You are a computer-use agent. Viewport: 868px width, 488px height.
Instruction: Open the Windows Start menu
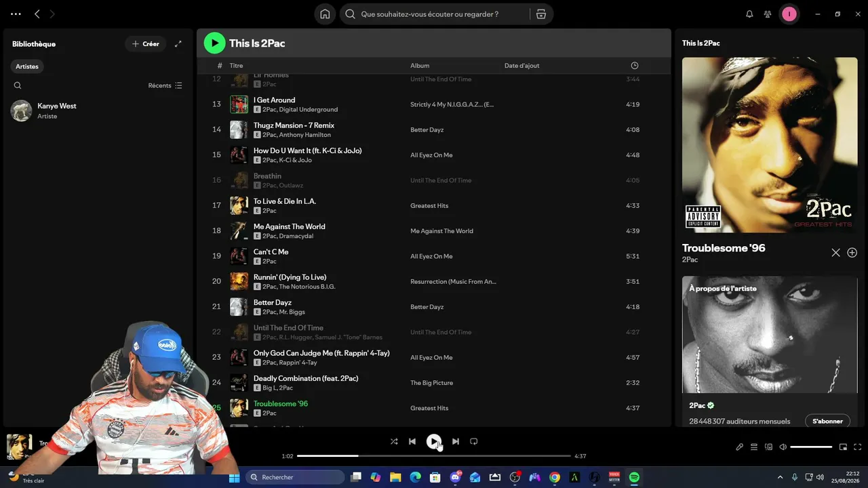pos(234,477)
